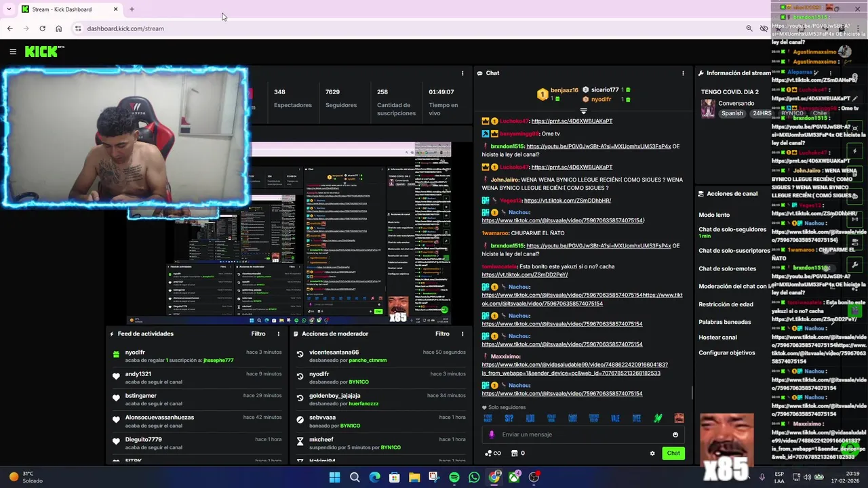Click andy1321 in activity feed

pyautogui.click(x=138, y=374)
